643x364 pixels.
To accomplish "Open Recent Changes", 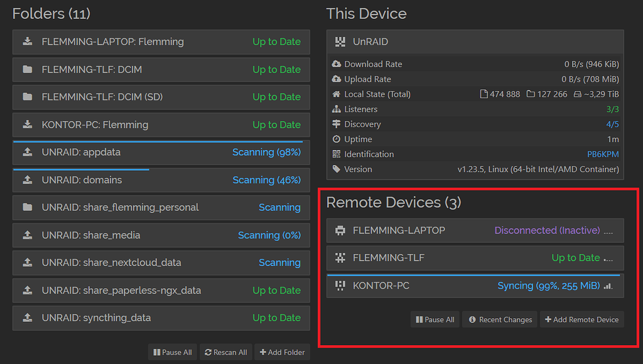I will click(x=499, y=319).
